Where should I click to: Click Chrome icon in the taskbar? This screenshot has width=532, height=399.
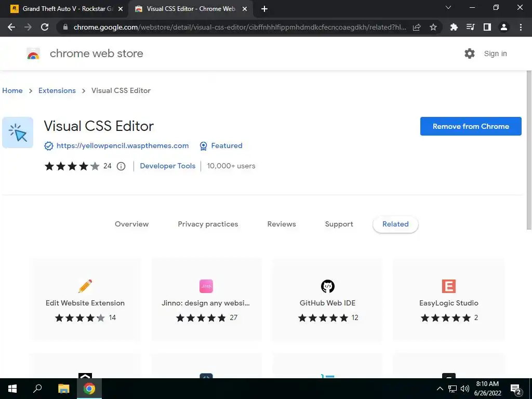click(89, 389)
